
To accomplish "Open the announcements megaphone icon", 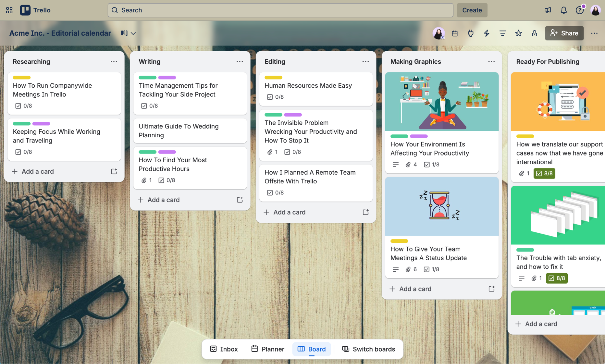I will [x=548, y=10].
